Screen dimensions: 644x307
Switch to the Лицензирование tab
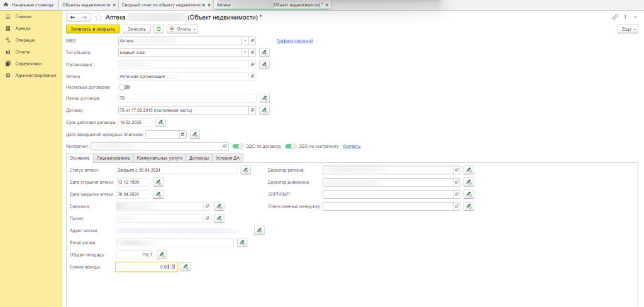coord(114,158)
